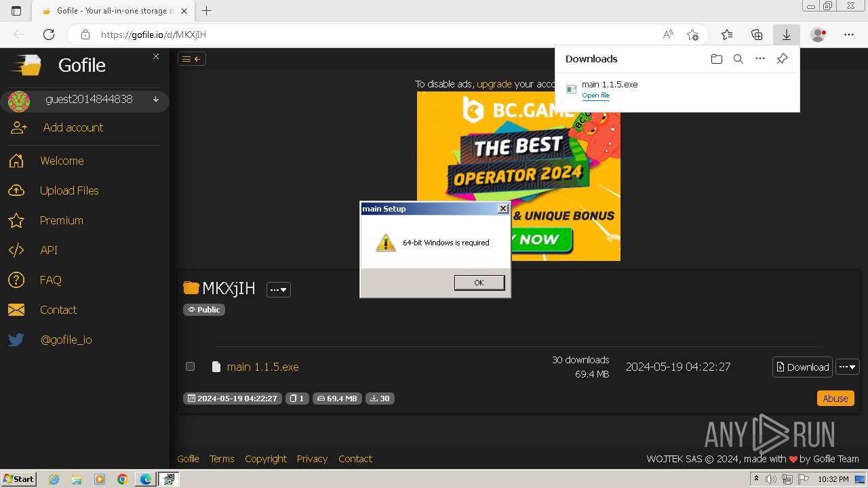868x488 pixels.
Task: Select the Gofile browser tab
Action: pos(113,11)
